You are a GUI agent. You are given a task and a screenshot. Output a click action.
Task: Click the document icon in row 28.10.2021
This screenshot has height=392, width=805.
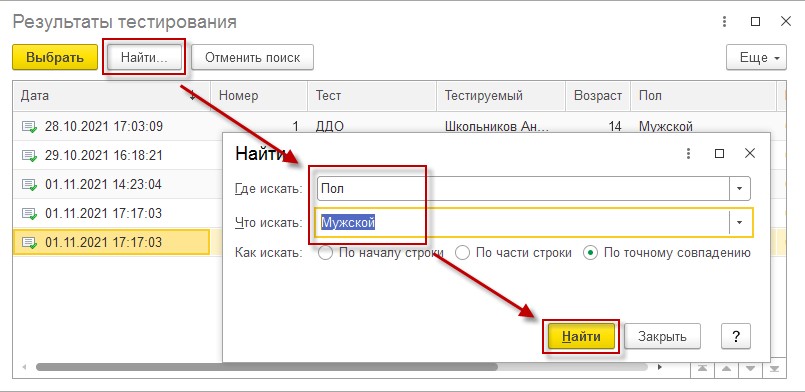click(29, 127)
